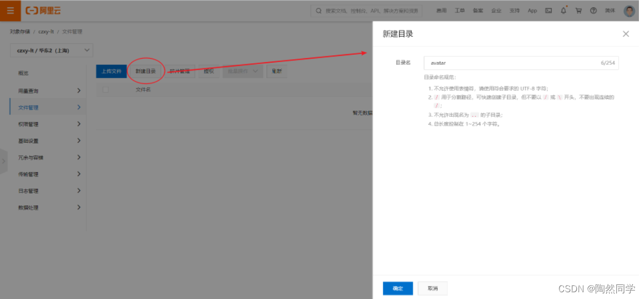The height and width of the screenshot is (299, 644).
Task: Click the 上传文件 button
Action: [112, 71]
